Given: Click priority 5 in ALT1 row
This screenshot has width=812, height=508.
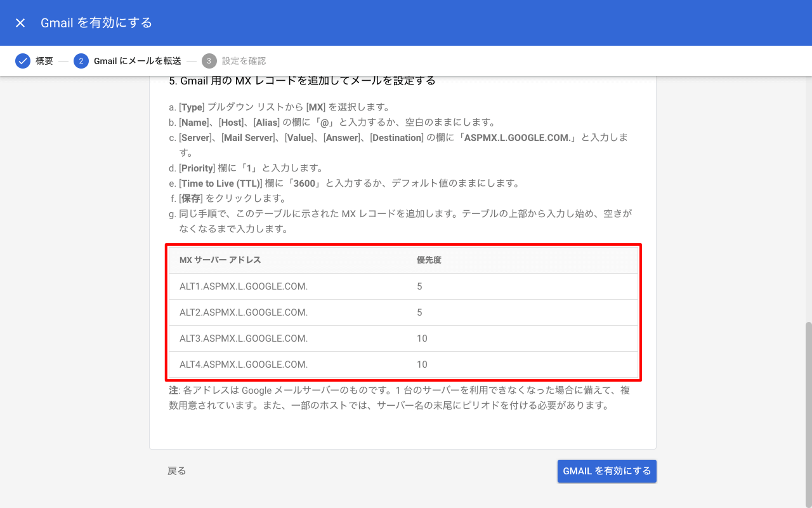Looking at the screenshot, I should [x=419, y=286].
